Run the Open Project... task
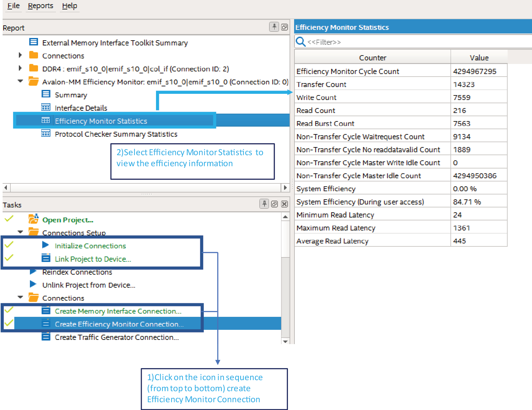 point(68,220)
